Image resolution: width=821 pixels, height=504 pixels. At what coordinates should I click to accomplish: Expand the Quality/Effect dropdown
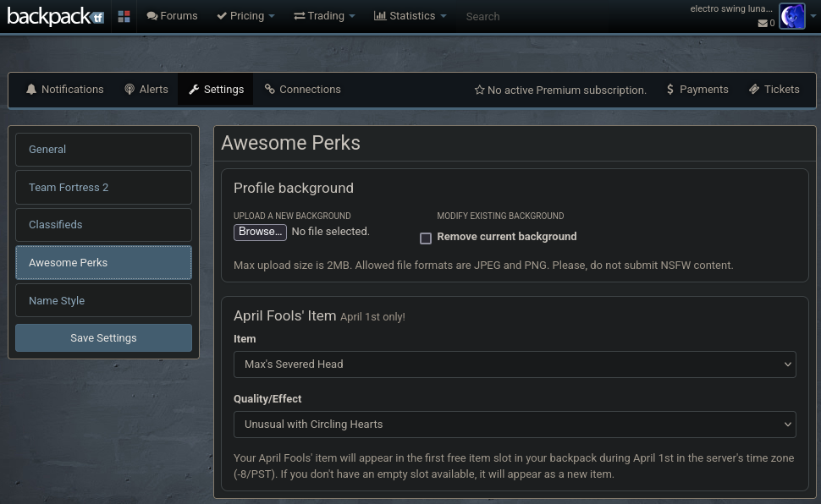pos(515,425)
